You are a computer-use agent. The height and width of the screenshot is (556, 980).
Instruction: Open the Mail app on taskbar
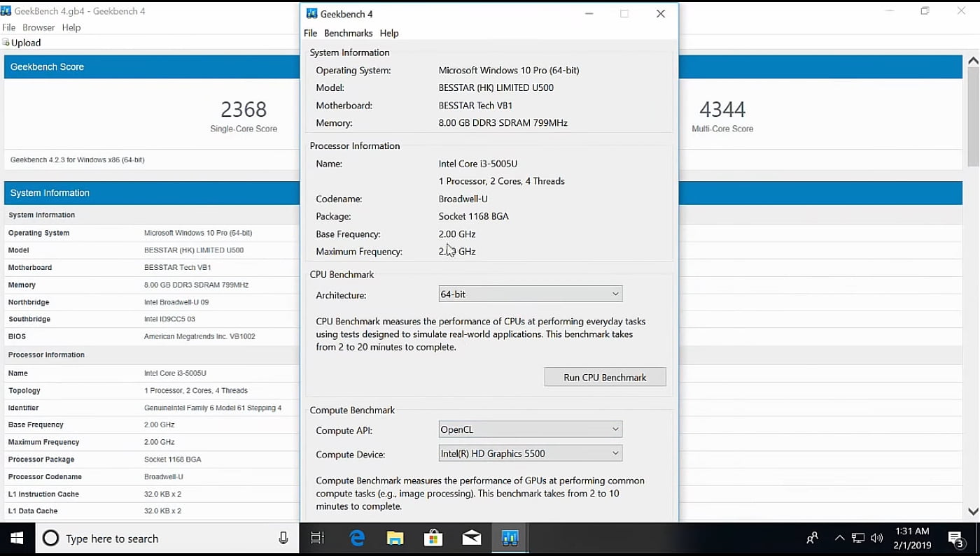coord(472,538)
